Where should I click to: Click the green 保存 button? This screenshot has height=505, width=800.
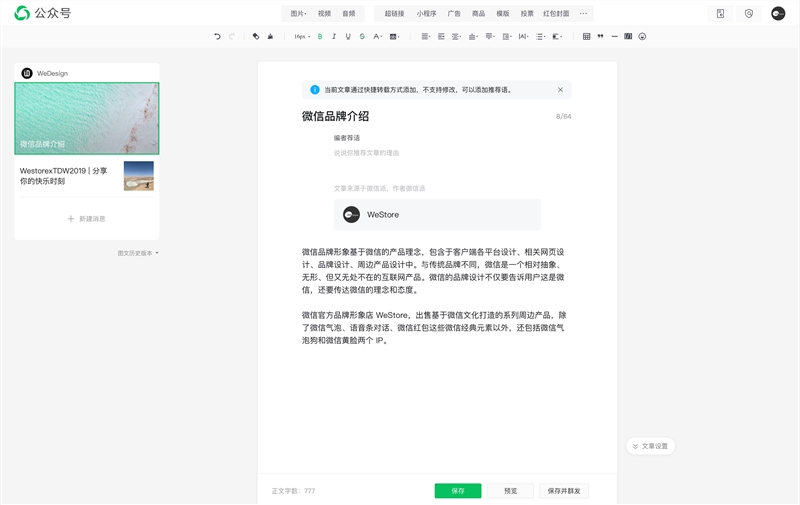point(458,491)
